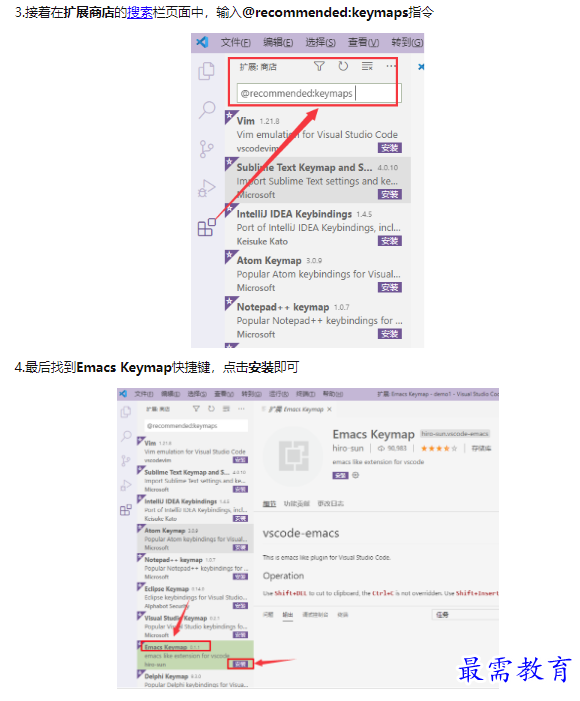This screenshot has height=701, width=580.
Task: Select IntelliJ IDEA Keybindings title in upper list
Action: coord(294,214)
